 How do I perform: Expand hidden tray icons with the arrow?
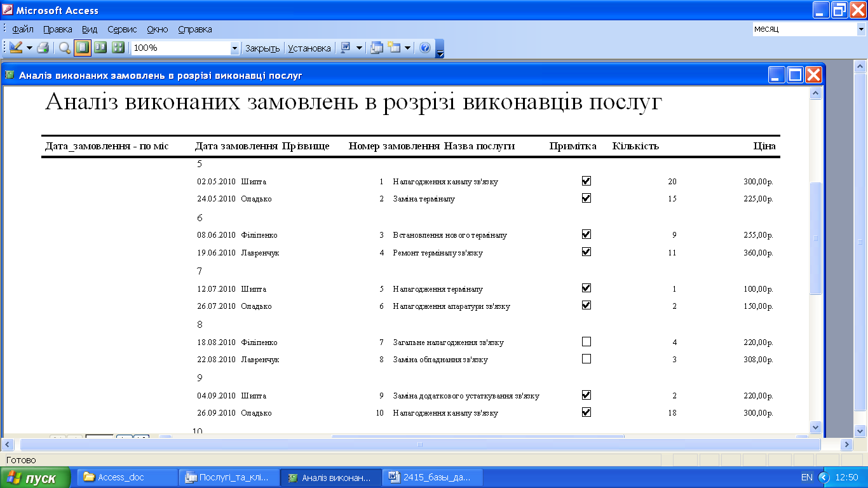pos(824,477)
